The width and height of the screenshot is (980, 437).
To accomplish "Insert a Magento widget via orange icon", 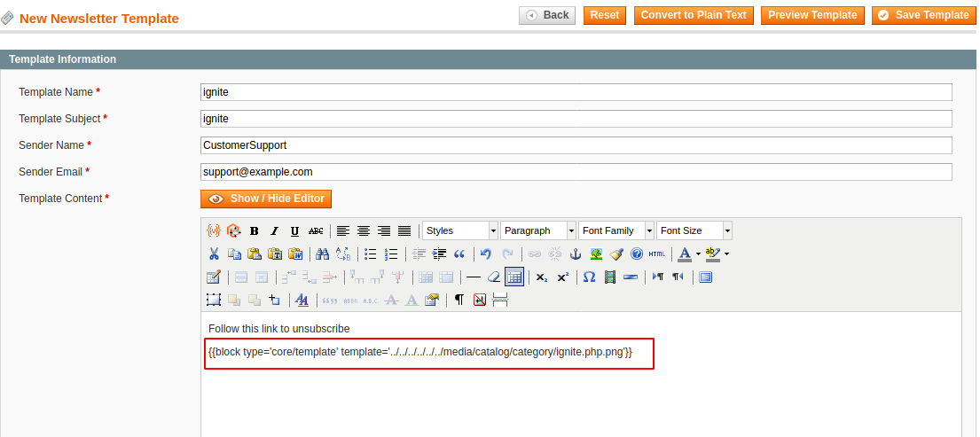I will (234, 230).
